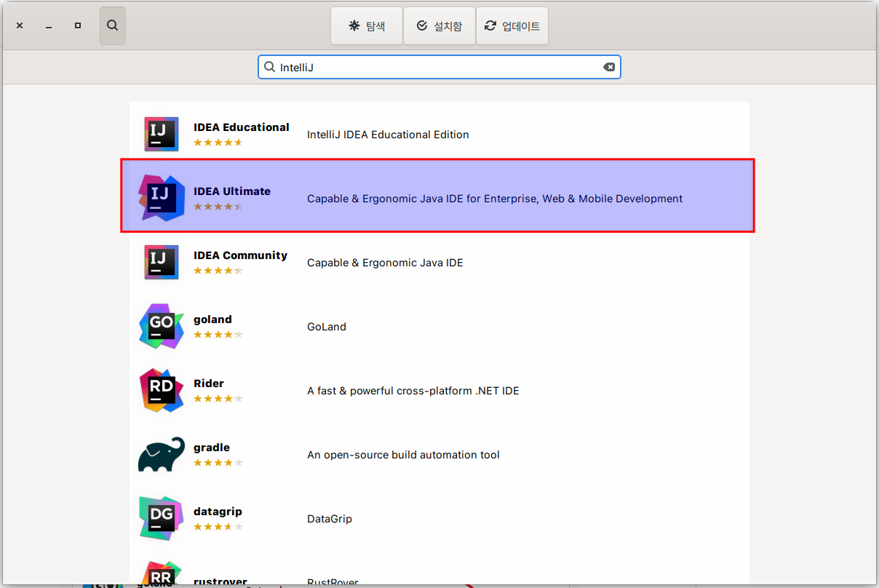Click the IDEA Ultimate app icon

coord(162,197)
